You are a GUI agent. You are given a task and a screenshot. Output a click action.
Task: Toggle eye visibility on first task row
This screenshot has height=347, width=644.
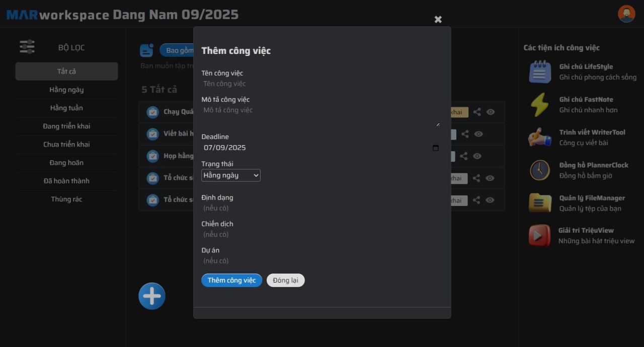(491, 112)
